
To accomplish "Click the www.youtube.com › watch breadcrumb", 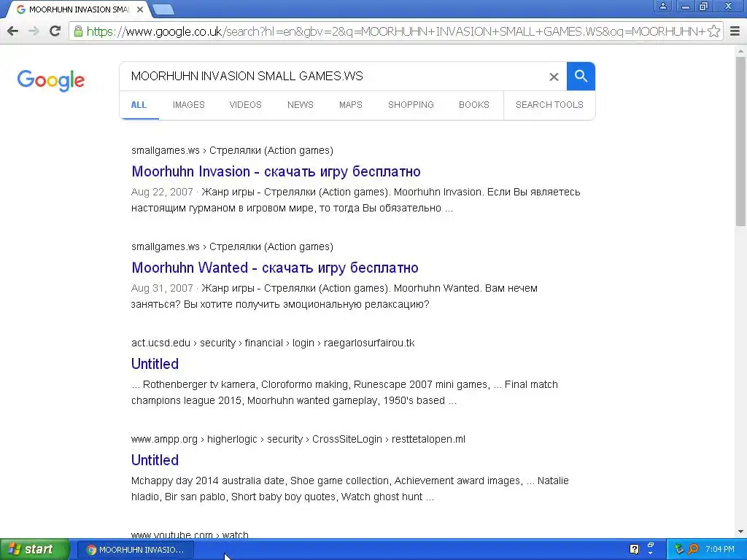I will tap(190, 535).
